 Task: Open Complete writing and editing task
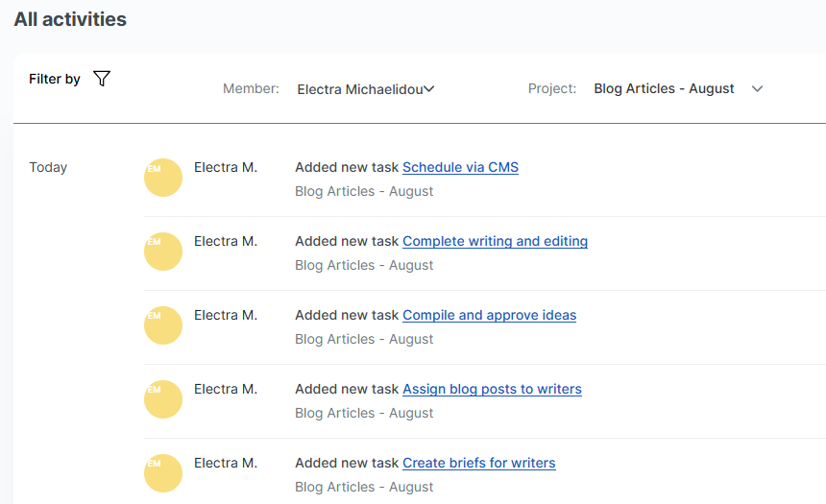coord(496,241)
